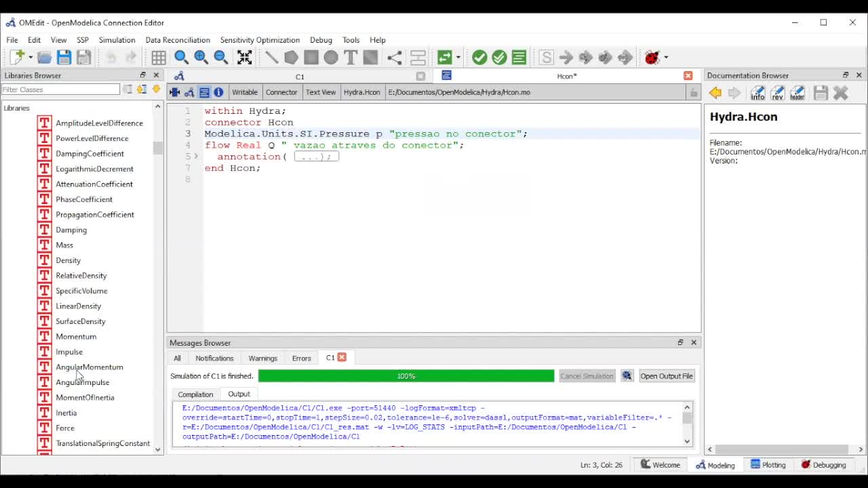This screenshot has height=488, width=868.
Task: Switch to Plotting perspective
Action: 768,465
